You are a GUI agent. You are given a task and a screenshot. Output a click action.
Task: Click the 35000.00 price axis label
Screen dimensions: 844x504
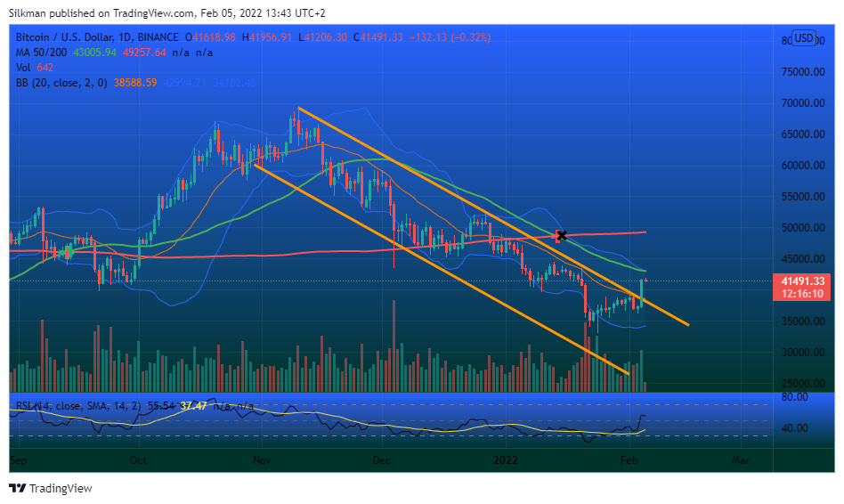(802, 321)
